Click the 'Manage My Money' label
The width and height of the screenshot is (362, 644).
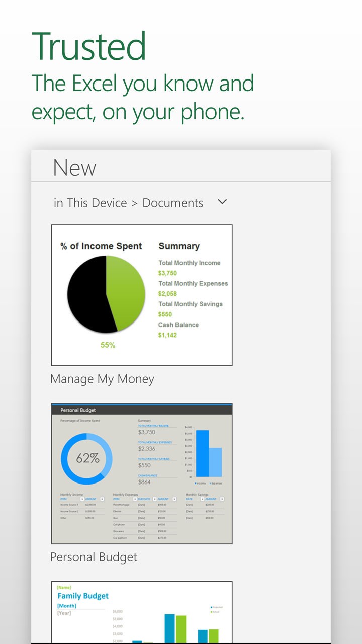(x=102, y=379)
